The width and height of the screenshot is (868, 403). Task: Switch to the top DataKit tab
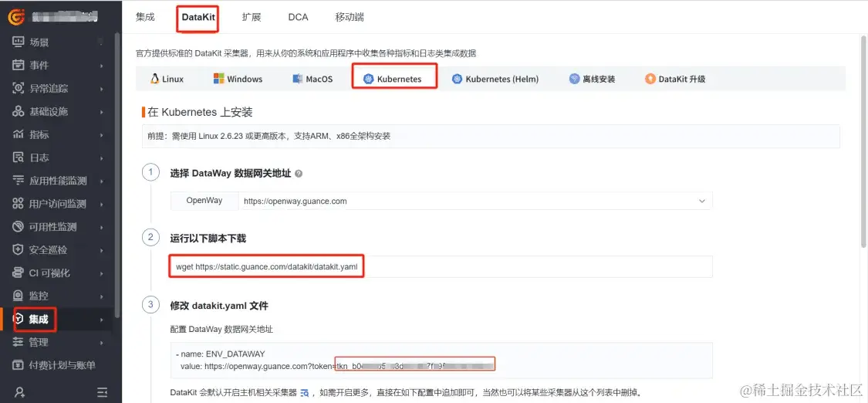point(198,17)
